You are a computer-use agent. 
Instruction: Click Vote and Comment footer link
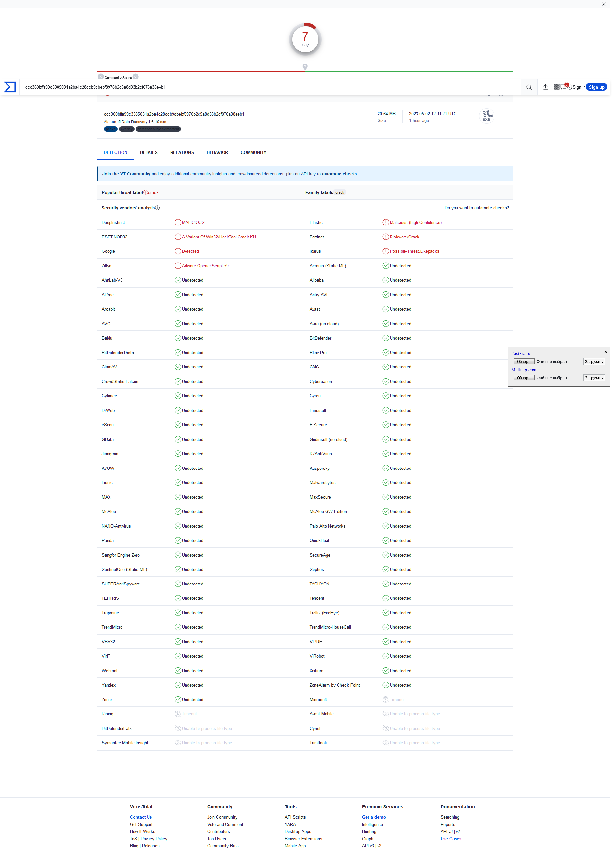tap(225, 824)
